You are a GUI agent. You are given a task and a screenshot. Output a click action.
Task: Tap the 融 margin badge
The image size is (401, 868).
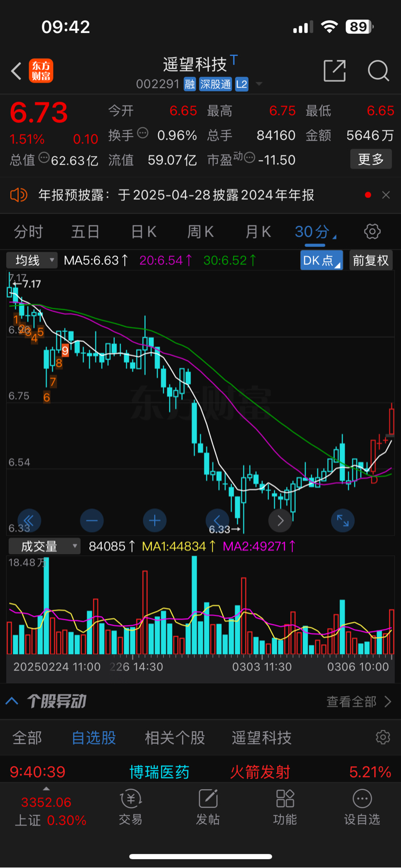coord(190,84)
